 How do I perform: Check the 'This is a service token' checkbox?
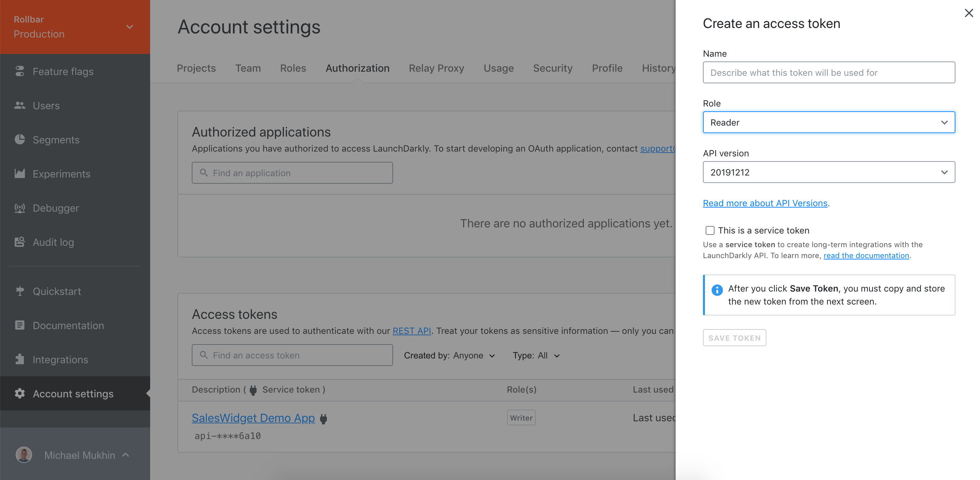[x=710, y=230]
